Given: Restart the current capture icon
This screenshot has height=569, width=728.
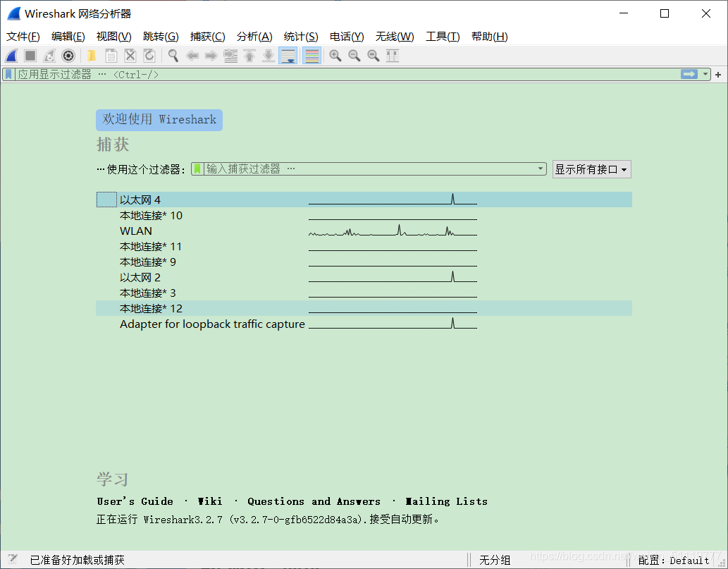Looking at the screenshot, I should coord(49,56).
